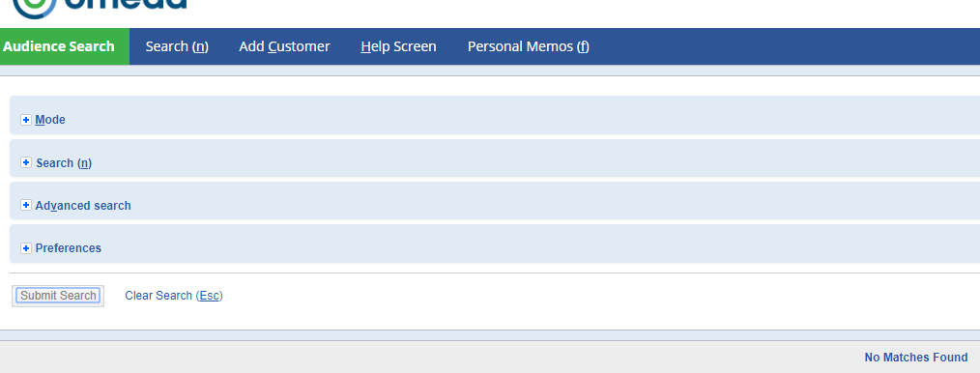Click the Omeda wordmark text in header
This screenshot has width=980, height=373.
[125, 5]
